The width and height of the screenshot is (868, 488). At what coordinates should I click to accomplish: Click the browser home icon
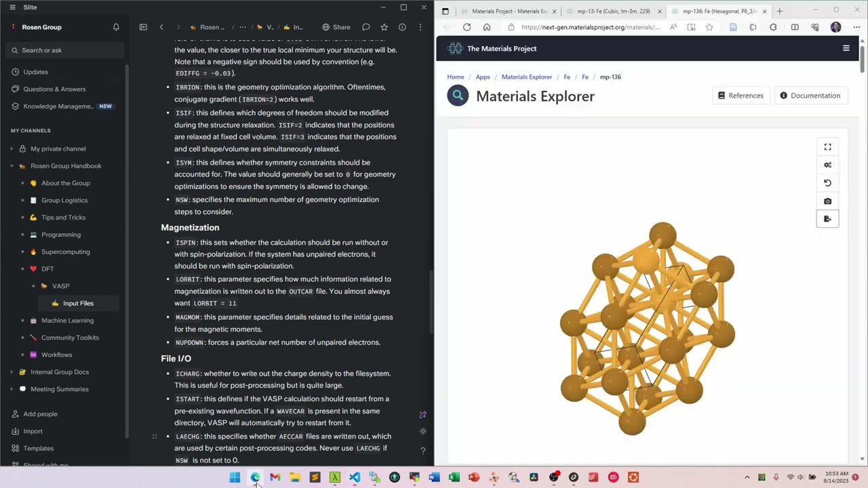click(x=487, y=27)
